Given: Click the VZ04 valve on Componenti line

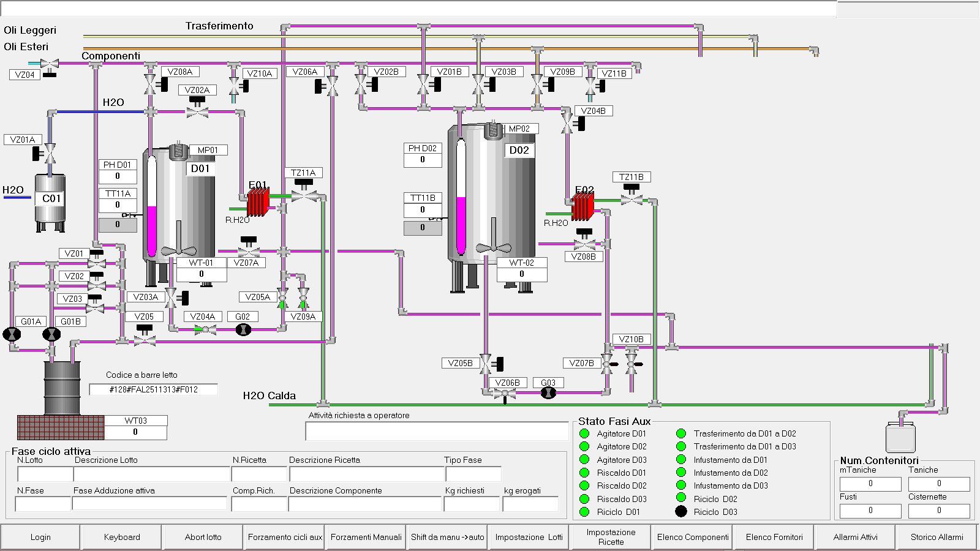Looking at the screenshot, I should coord(49,64).
